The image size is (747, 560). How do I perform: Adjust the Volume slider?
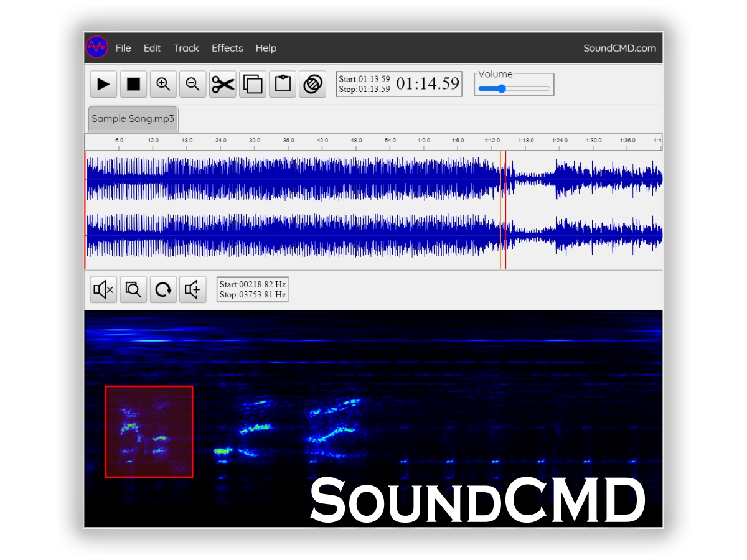(x=514, y=88)
